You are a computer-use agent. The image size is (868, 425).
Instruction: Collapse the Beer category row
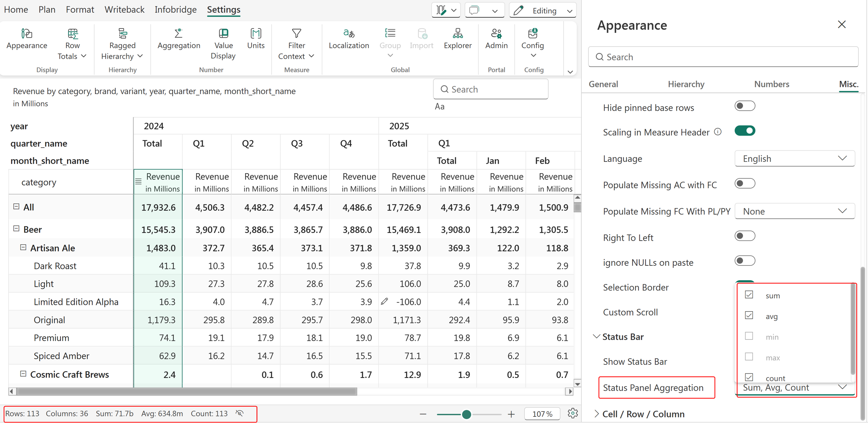click(16, 229)
